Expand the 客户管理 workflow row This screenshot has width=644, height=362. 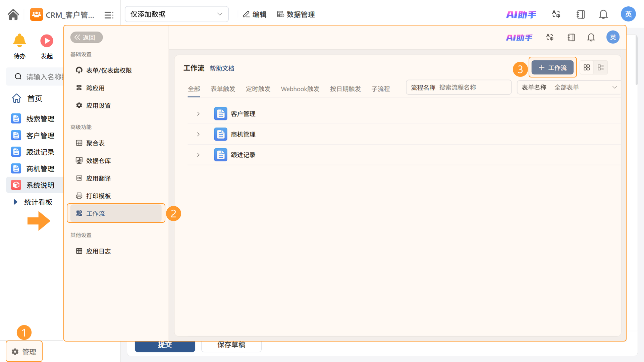(x=198, y=114)
